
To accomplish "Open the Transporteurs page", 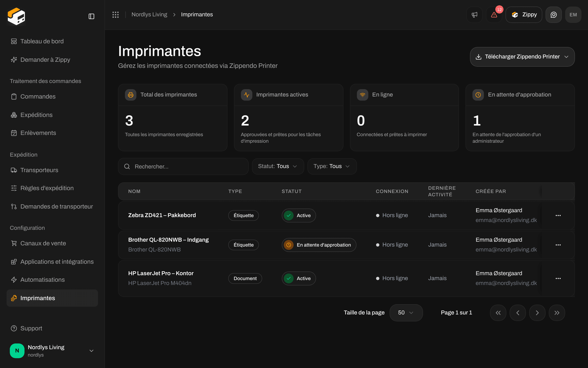I will [x=52, y=170].
